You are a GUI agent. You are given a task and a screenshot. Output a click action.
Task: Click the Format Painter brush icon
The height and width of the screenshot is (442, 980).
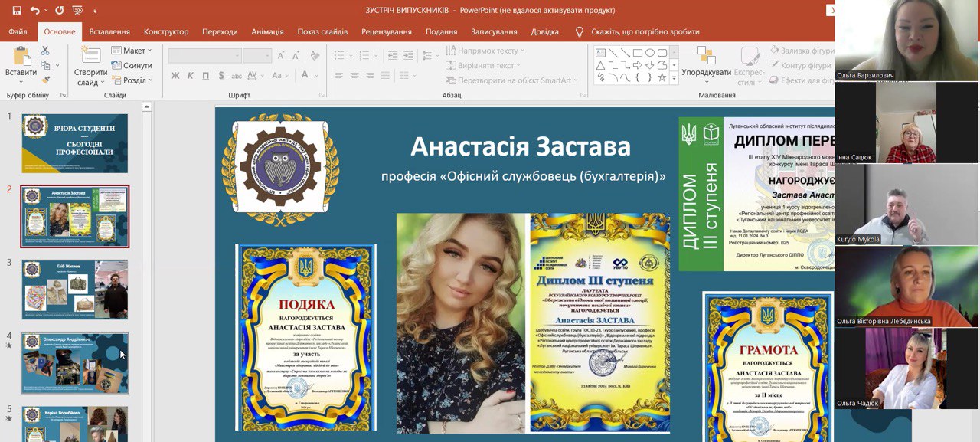pyautogui.click(x=46, y=79)
